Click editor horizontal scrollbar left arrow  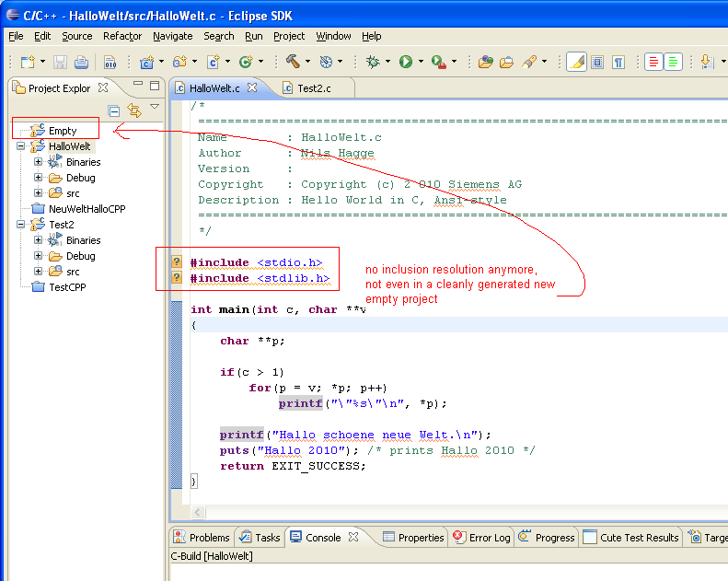(x=197, y=512)
